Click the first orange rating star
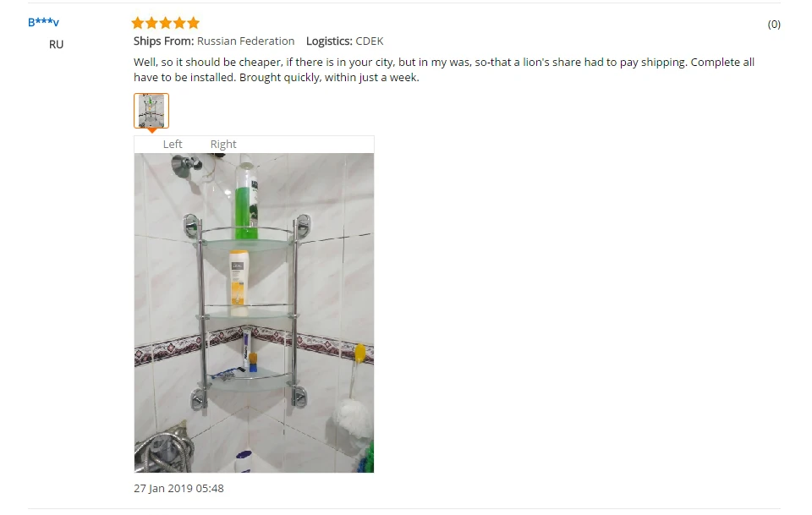Image resolution: width=812 pixels, height=515 pixels. point(138,23)
